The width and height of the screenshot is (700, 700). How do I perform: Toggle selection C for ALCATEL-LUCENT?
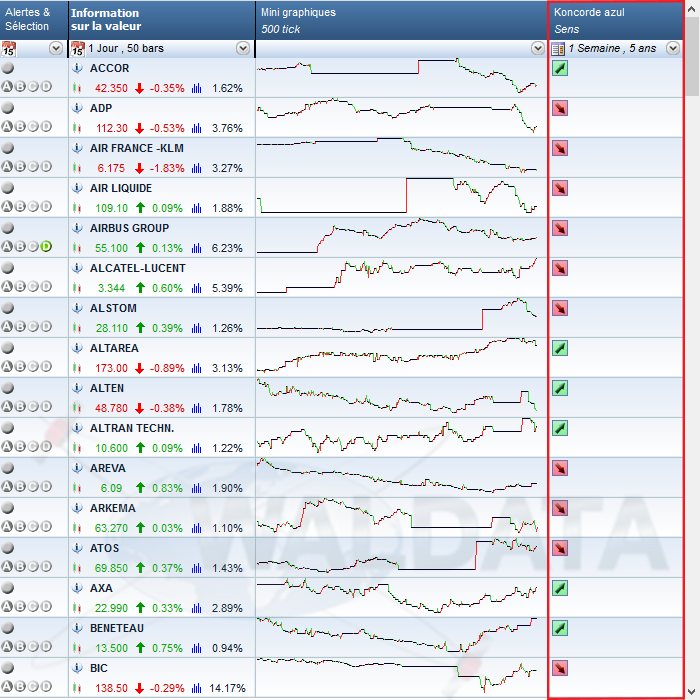coord(33,286)
